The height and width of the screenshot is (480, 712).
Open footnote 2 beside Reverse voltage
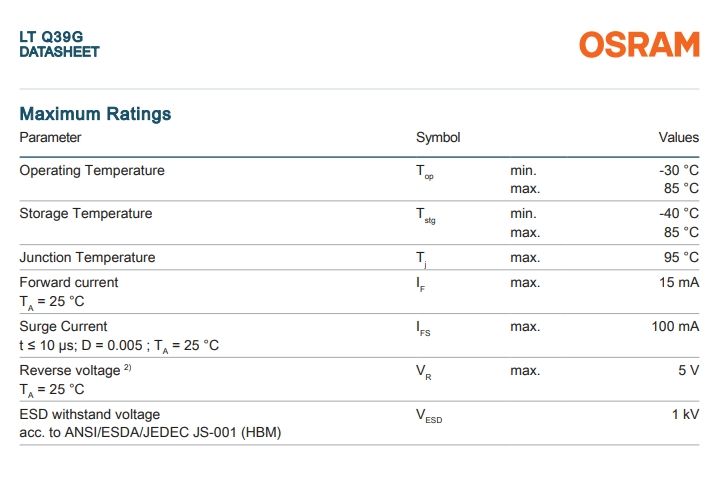(127, 368)
